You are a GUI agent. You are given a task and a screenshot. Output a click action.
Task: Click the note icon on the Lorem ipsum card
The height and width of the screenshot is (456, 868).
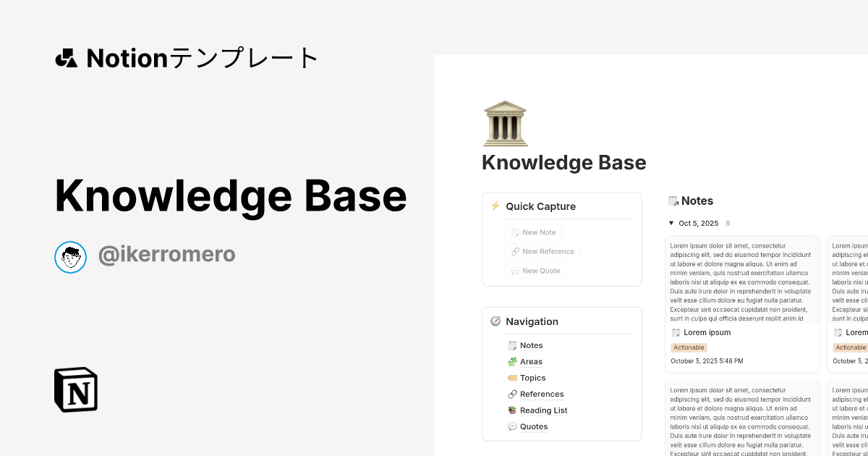(x=677, y=332)
